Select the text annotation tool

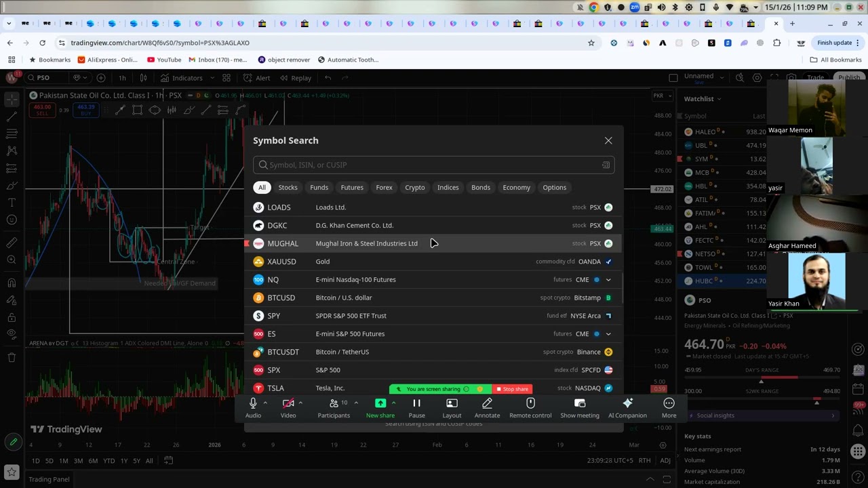(x=12, y=202)
